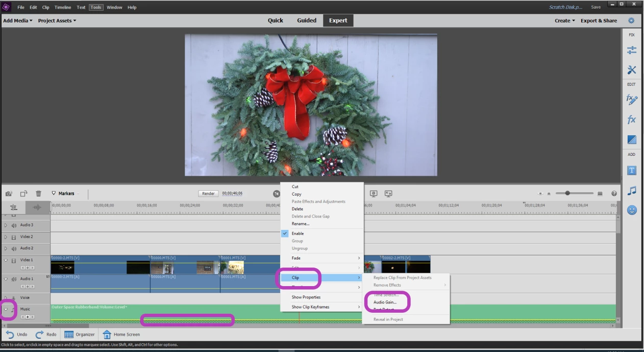Toggle Video 2 track film icon

coord(14,237)
